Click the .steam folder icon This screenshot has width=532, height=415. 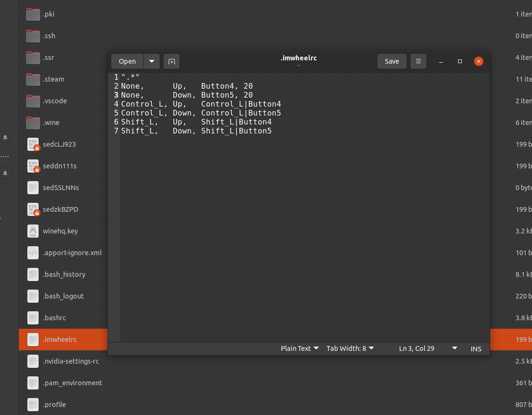(x=33, y=79)
